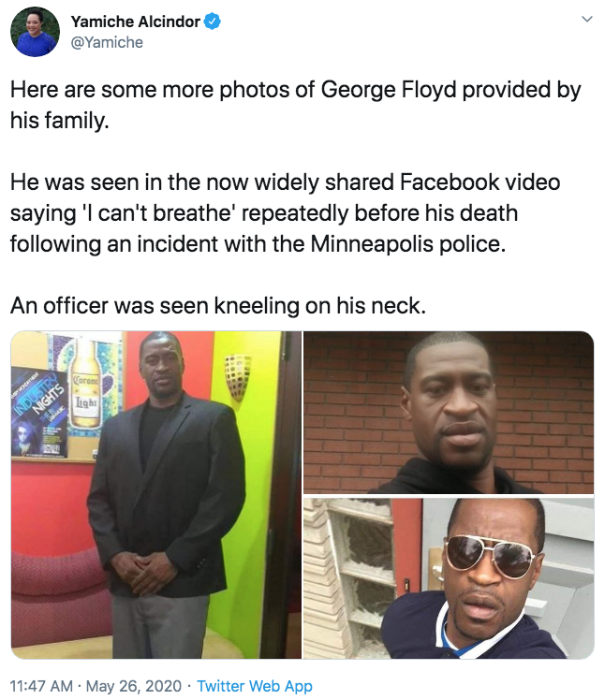The width and height of the screenshot is (605, 700).
Task: Open Yamiche Alcindor's profile avatar
Action: coord(35,32)
